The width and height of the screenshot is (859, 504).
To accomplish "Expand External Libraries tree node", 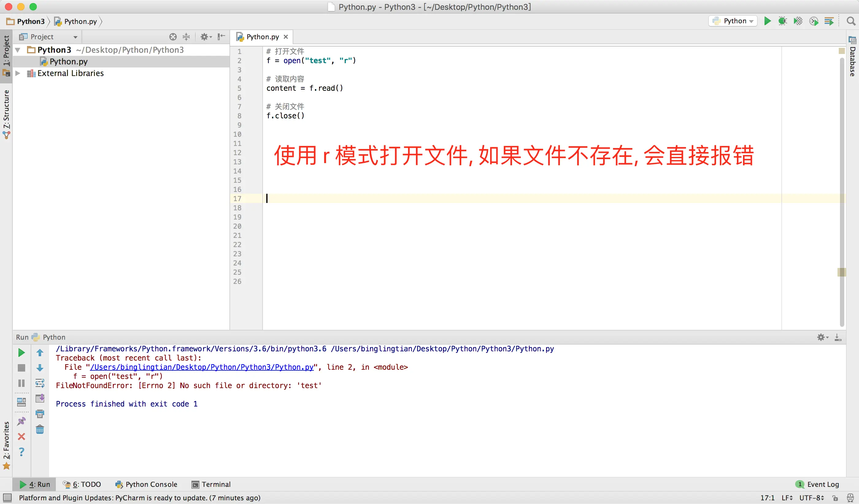I will 18,73.
